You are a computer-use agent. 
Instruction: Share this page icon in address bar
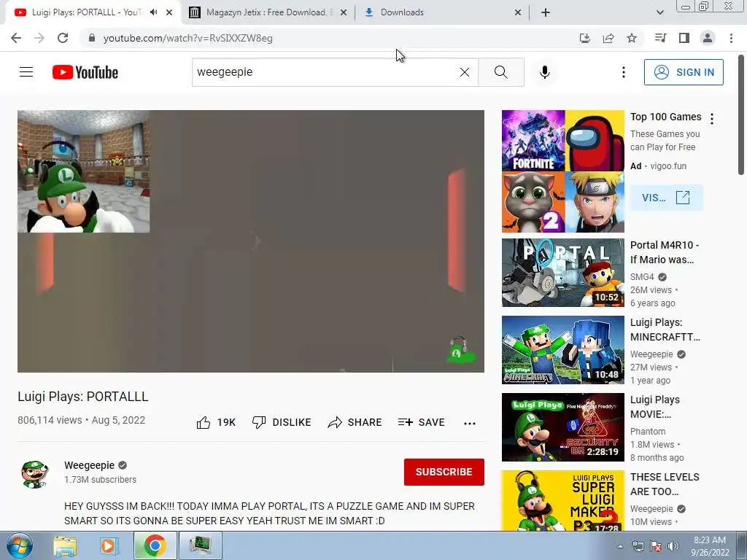pos(608,38)
